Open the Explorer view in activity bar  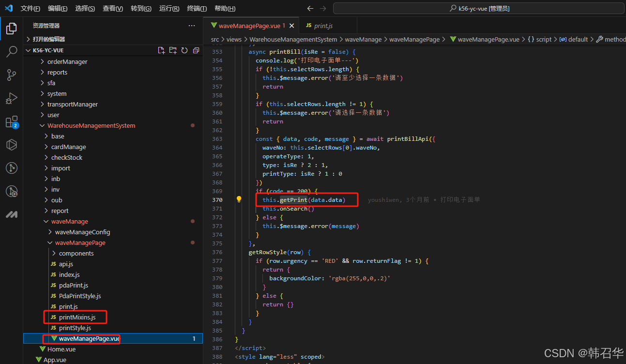point(12,28)
